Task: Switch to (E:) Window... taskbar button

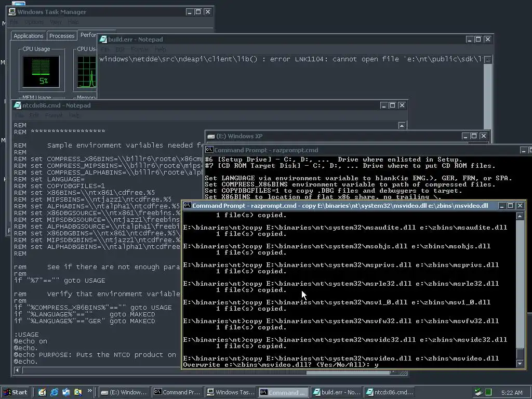Action: pos(124,392)
